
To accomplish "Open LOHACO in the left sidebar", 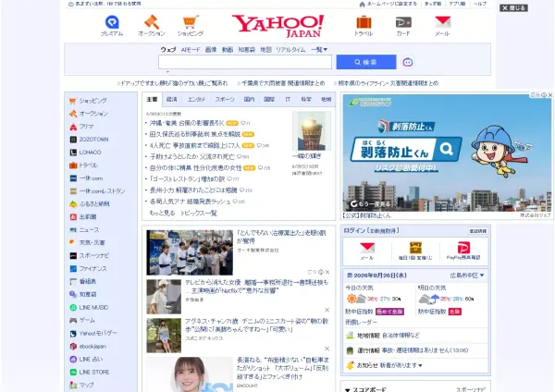I will pyautogui.click(x=85, y=153).
